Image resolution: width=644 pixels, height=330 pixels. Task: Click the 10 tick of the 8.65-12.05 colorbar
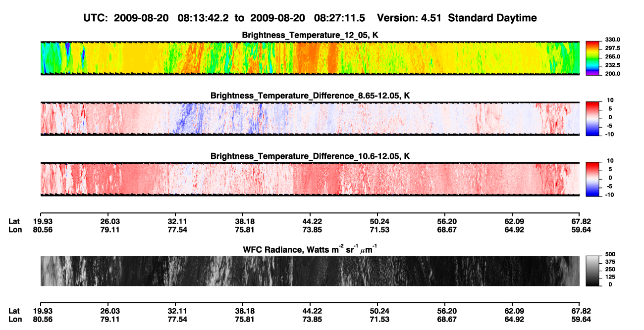pyautogui.click(x=610, y=100)
